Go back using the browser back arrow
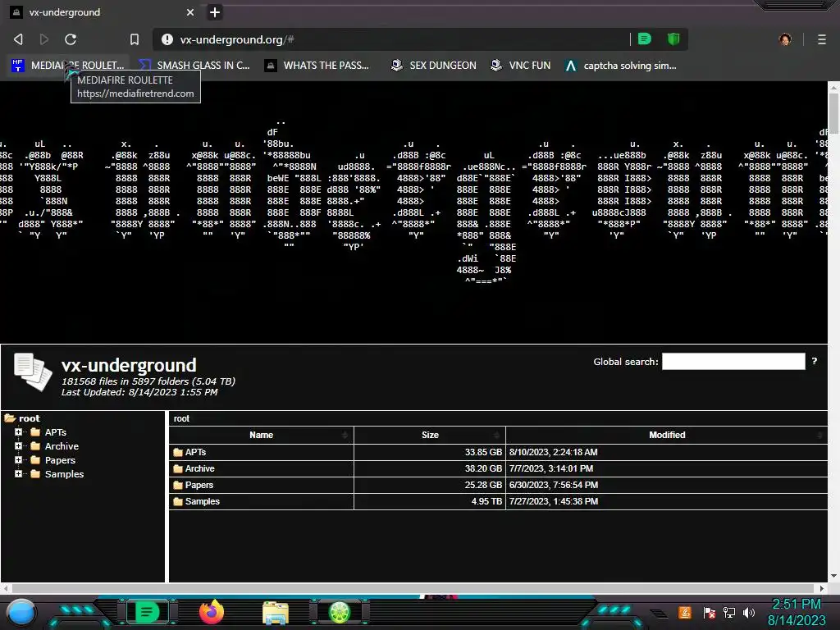The height and width of the screenshot is (630, 840). pos(18,39)
